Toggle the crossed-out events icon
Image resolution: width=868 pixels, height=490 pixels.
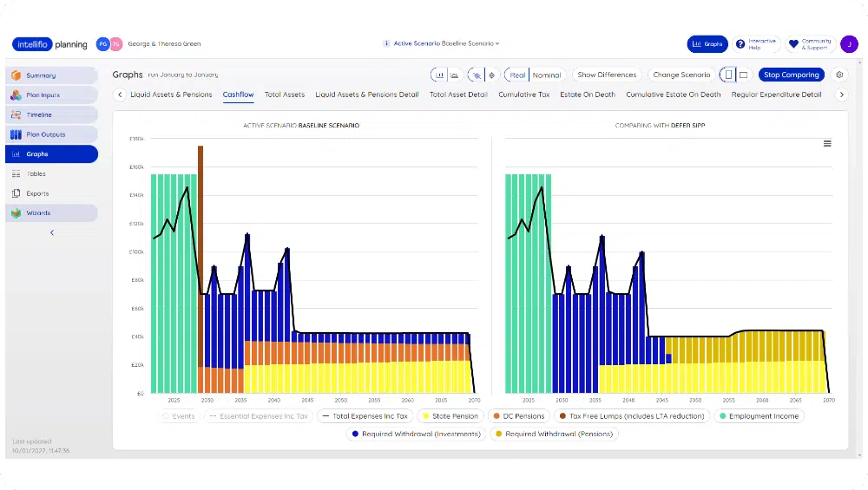pyautogui.click(x=476, y=75)
